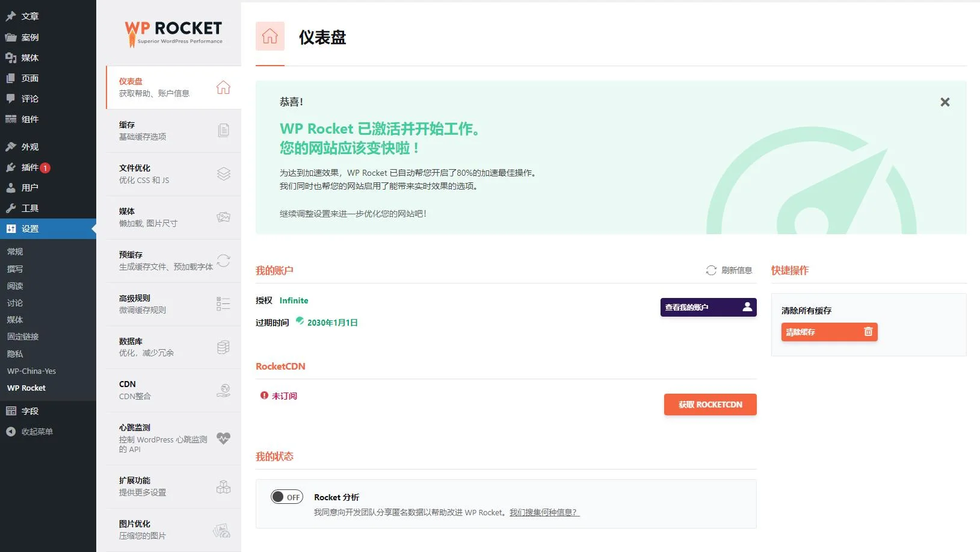The width and height of the screenshot is (980, 552).
Task: Open the 数据库 optimization tab
Action: pos(173,347)
